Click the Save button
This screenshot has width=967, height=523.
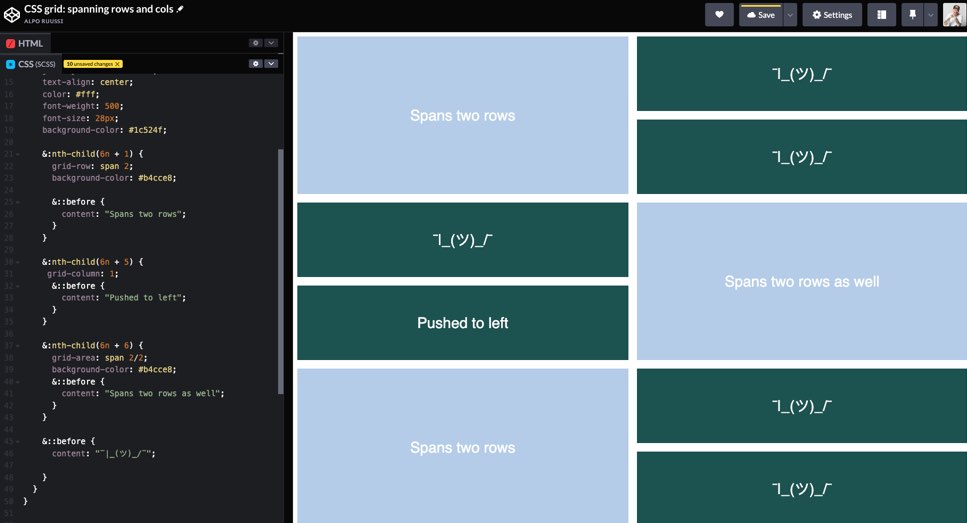point(760,15)
